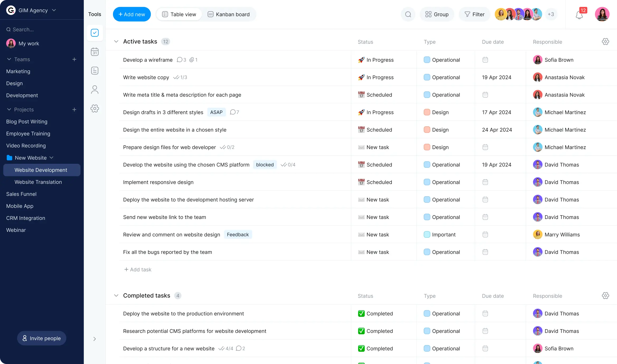Open the Group options
The height and width of the screenshot is (364, 617).
pyautogui.click(x=437, y=14)
